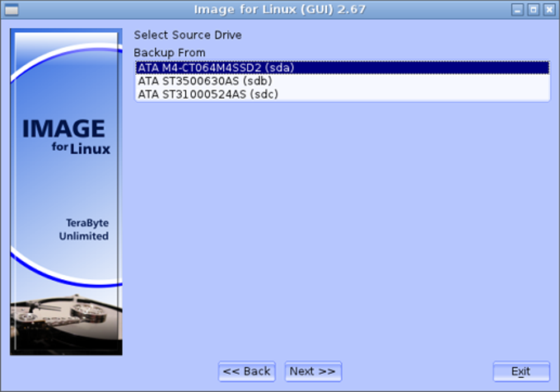
Task: Proceed with the Next >> button
Action: [313, 371]
